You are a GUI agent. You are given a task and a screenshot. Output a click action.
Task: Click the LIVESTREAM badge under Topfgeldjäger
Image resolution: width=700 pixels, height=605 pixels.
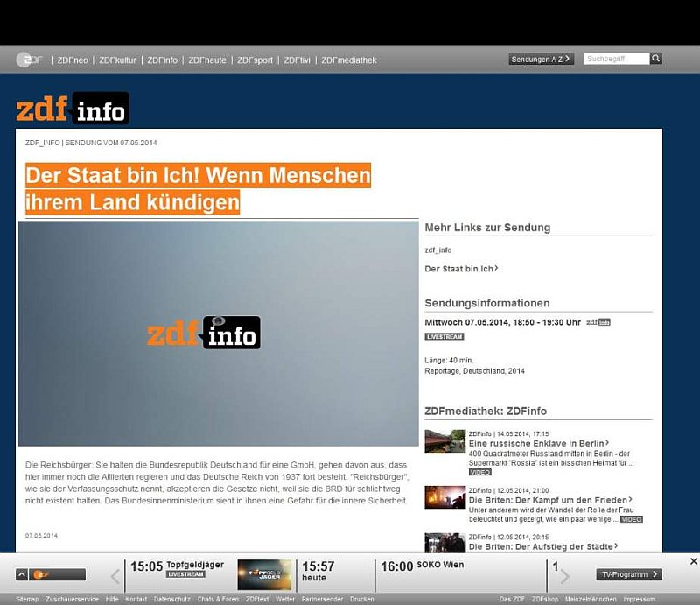click(185, 574)
